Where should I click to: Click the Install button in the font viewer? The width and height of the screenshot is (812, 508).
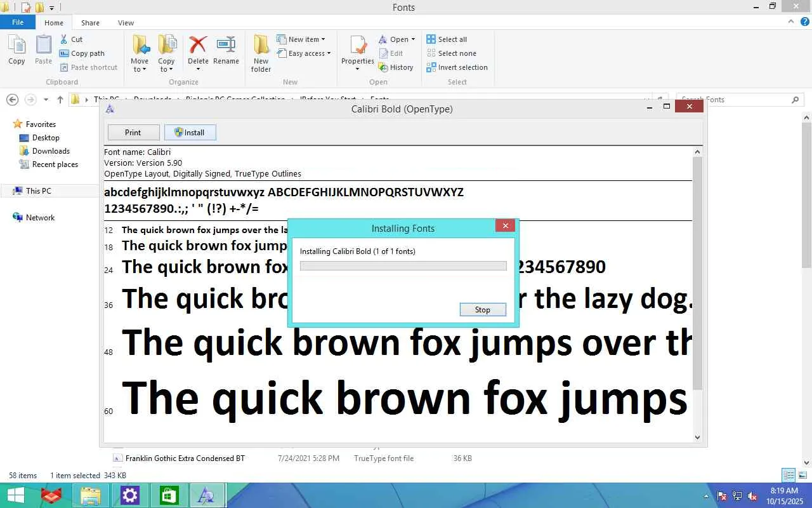click(x=190, y=132)
